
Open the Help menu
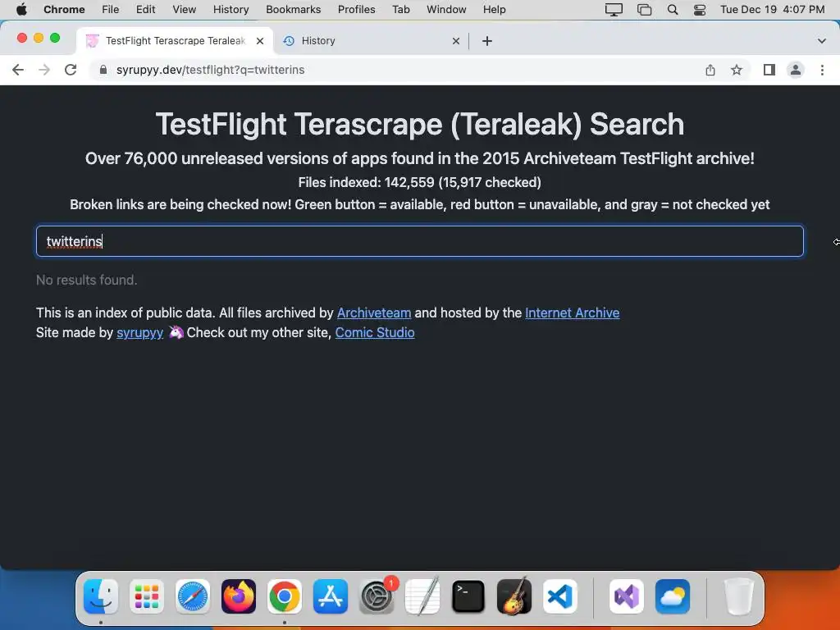(494, 9)
